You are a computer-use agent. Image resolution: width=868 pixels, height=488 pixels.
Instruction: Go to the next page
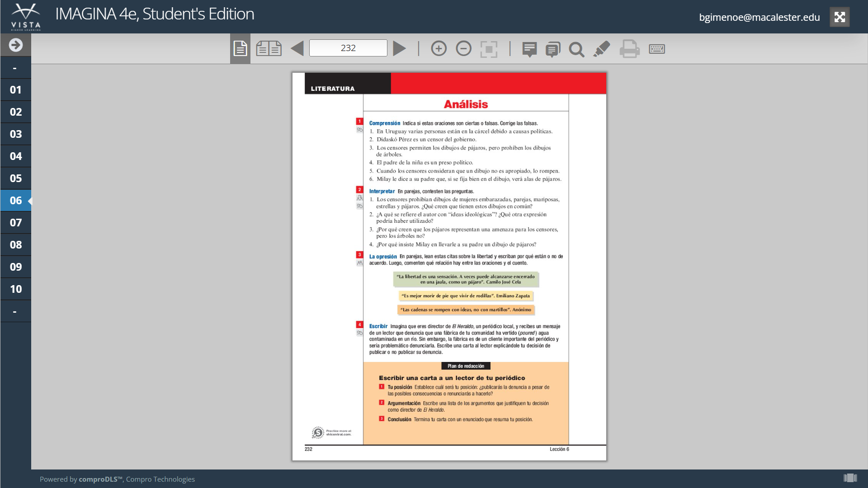click(x=399, y=48)
